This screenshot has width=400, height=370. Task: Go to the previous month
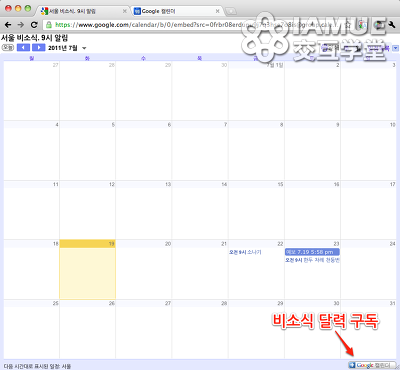(23, 48)
